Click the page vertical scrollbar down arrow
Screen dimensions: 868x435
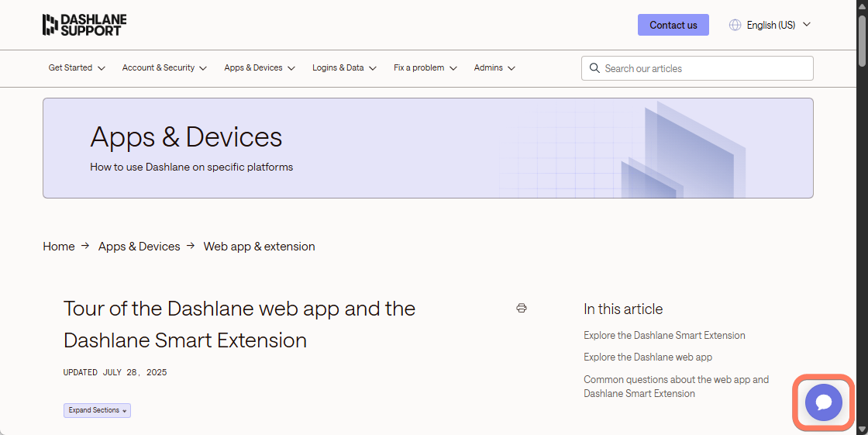pos(863,430)
